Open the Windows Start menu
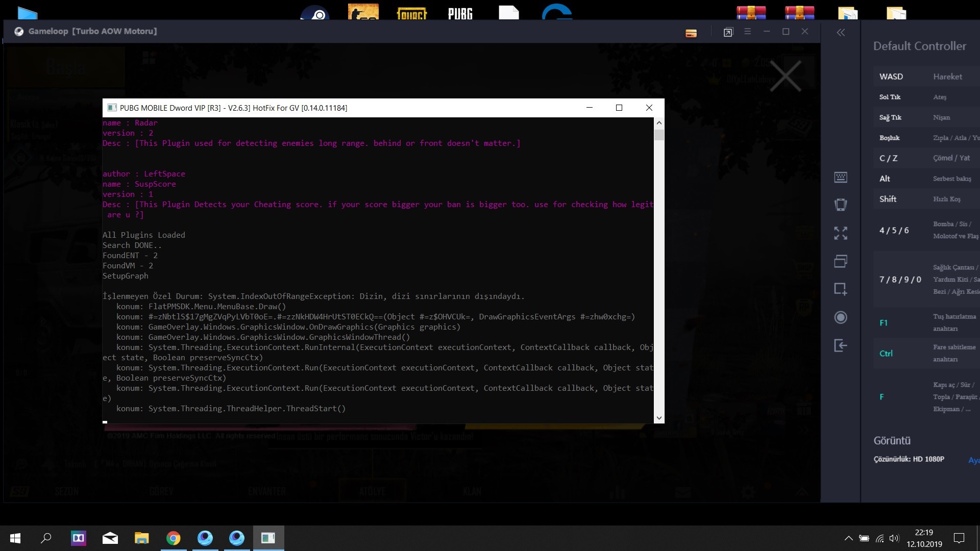980x551 pixels. tap(15, 538)
